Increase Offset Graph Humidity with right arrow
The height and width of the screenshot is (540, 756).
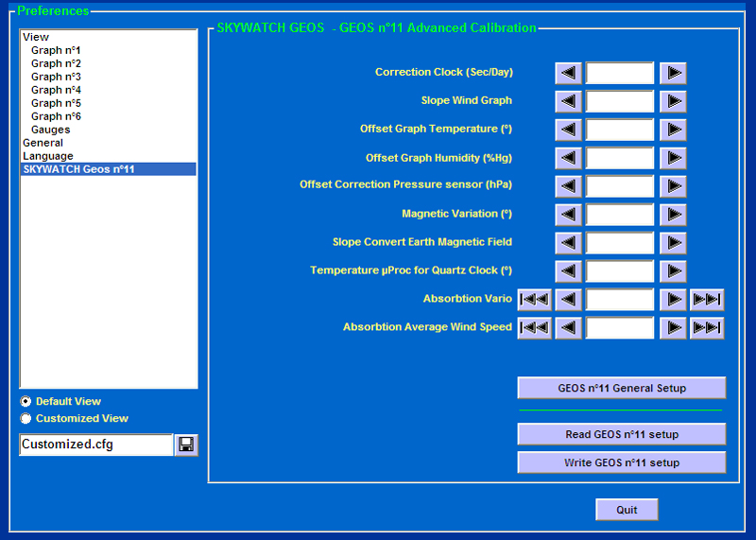click(x=673, y=158)
